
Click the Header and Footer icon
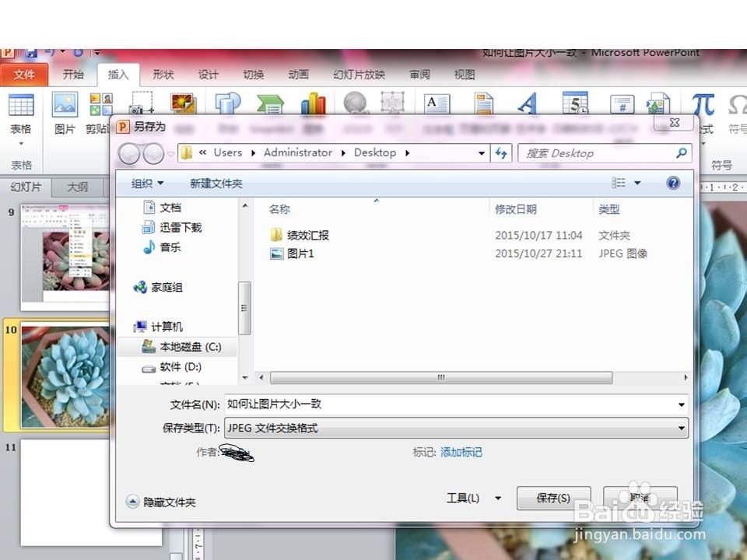click(484, 103)
